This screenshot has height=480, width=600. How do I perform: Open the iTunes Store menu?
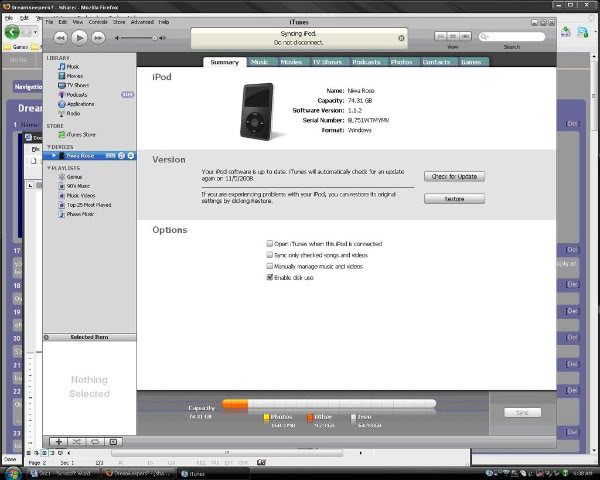[119, 22]
